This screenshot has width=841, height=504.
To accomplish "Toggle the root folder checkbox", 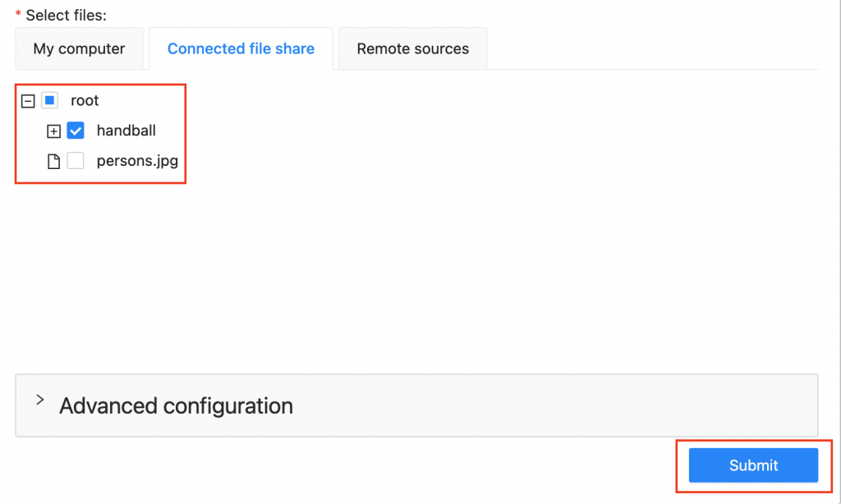I will pos(50,100).
